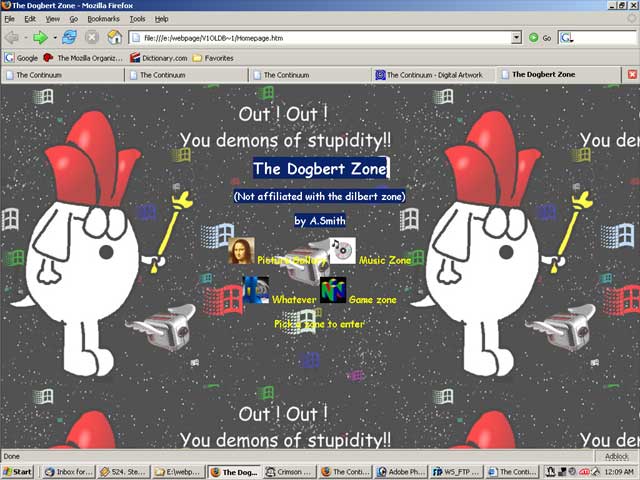Reload the page with the Refresh icon
Screen dimensions: 640x480
pos(69,37)
